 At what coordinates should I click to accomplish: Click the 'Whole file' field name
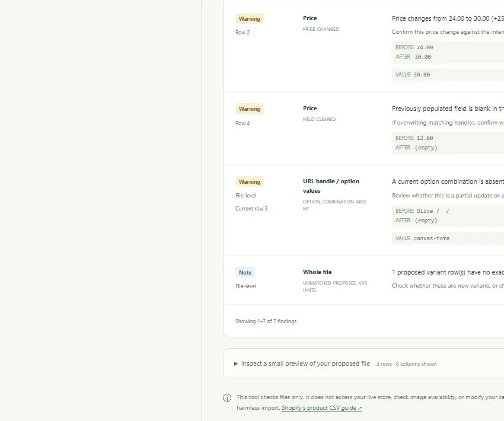pyautogui.click(x=317, y=272)
